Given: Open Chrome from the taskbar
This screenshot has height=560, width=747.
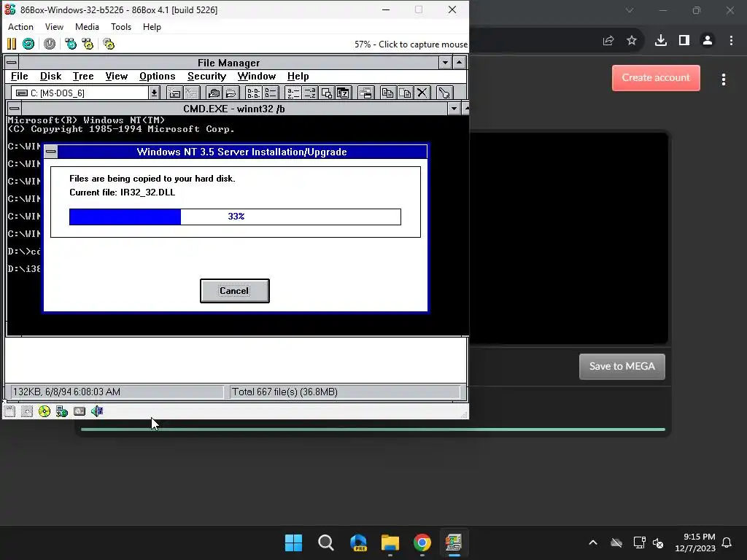Looking at the screenshot, I should 422,542.
